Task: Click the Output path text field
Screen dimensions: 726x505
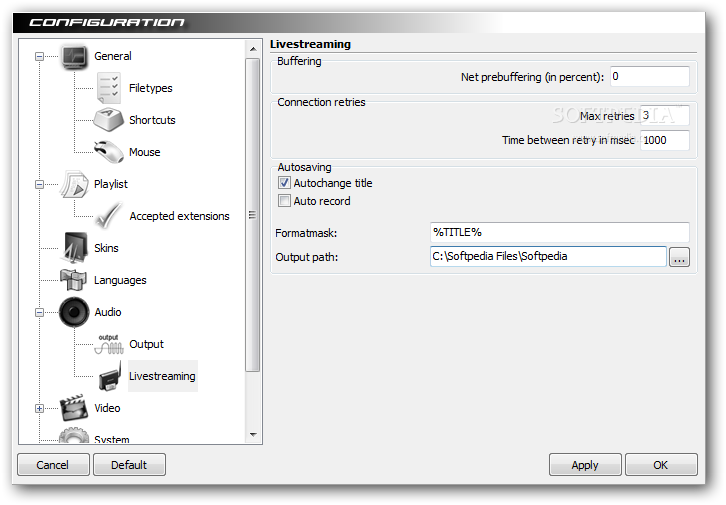Action: pyautogui.click(x=548, y=256)
